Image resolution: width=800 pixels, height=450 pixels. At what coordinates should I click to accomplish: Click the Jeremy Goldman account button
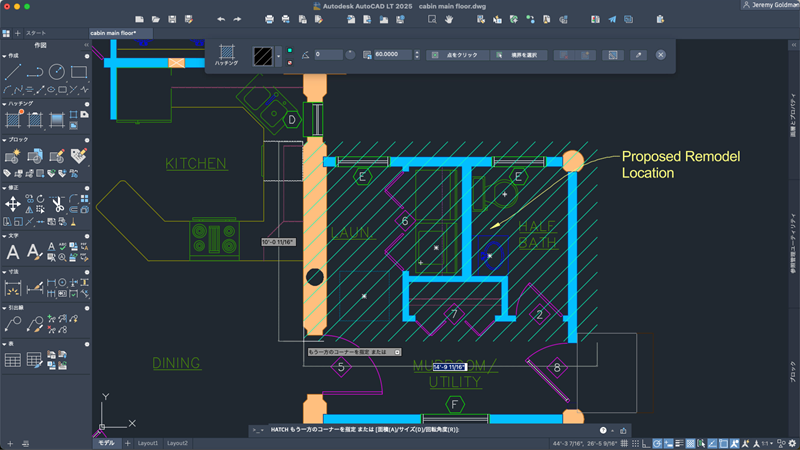770,5
